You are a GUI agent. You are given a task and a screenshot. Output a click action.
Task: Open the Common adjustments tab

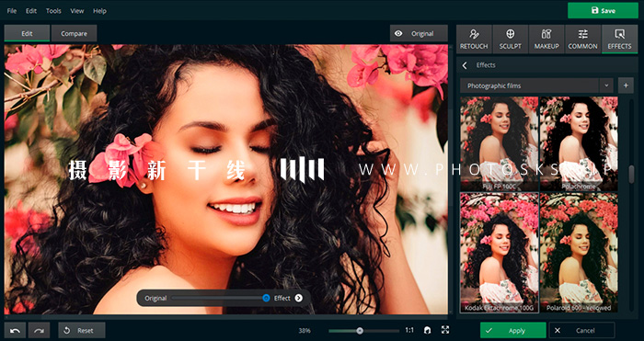pyautogui.click(x=582, y=39)
